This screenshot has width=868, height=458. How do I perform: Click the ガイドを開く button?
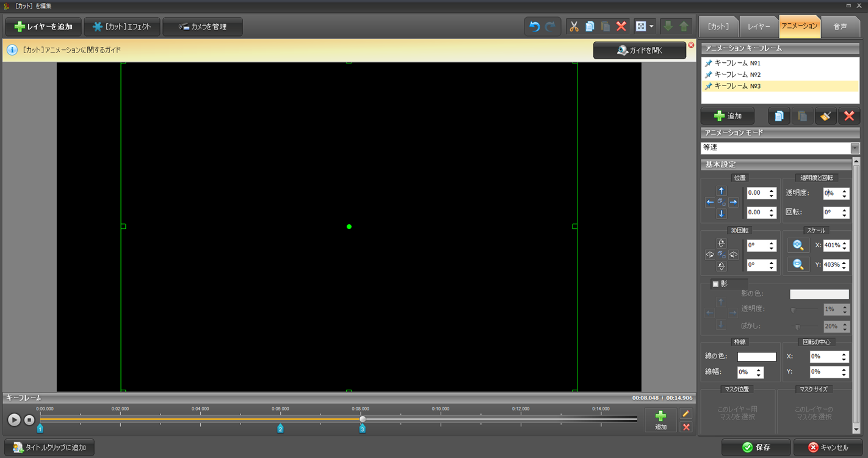click(639, 51)
